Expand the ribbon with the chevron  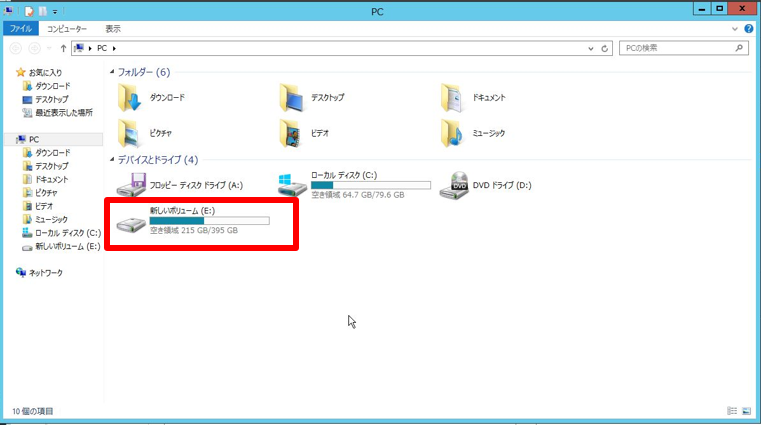[x=736, y=29]
